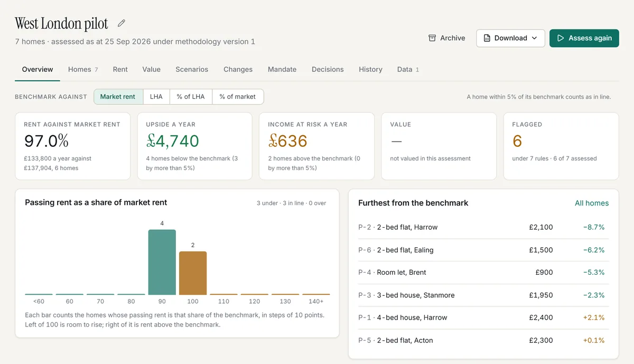Screen dimensions: 634x364
Task: Open the Homes tab
Action: 83,69
